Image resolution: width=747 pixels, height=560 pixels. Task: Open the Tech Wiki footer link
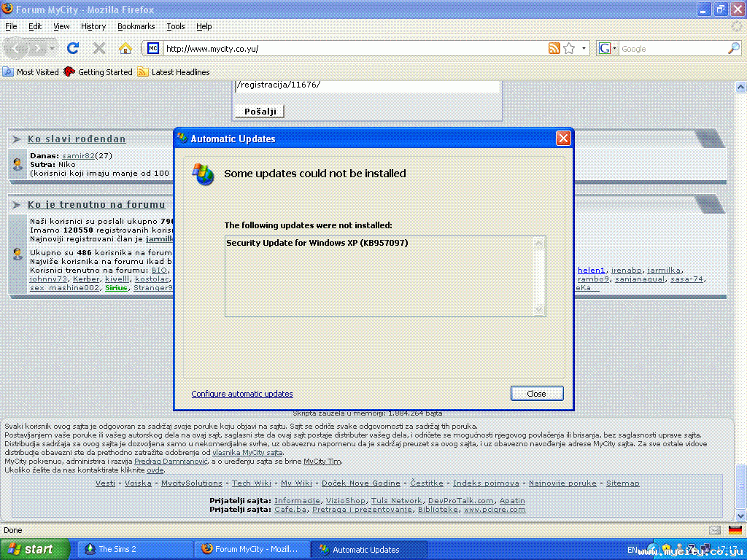pos(252,483)
